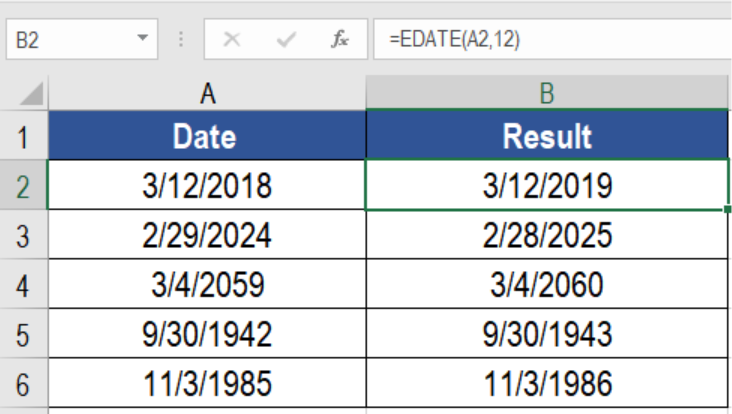Click the fill handle of cell B2
The image size is (732, 414).
728,210
